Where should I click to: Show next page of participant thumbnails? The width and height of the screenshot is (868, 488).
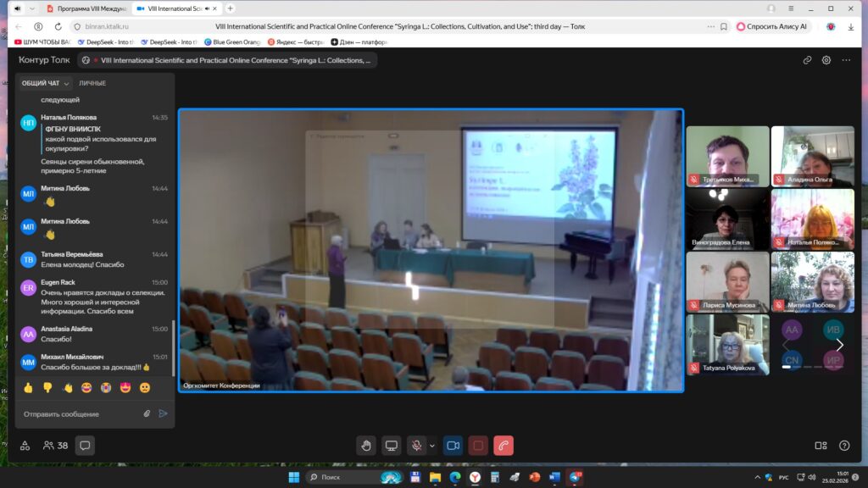pos(840,345)
